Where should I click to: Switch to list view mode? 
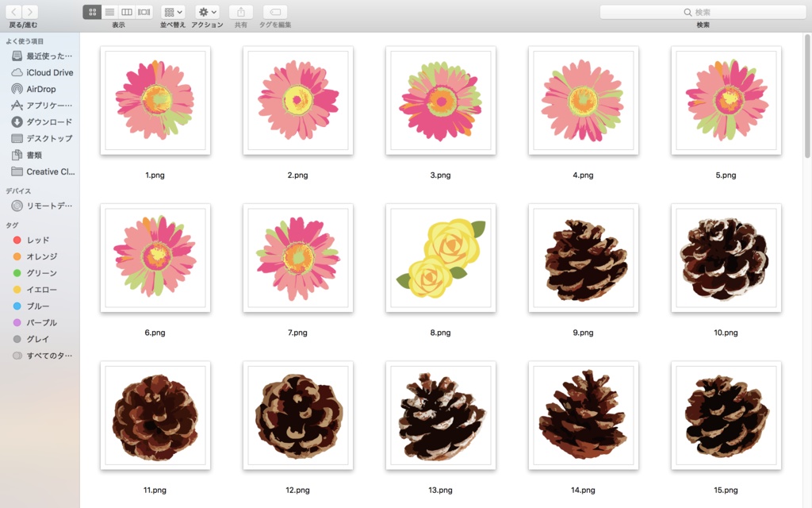109,12
